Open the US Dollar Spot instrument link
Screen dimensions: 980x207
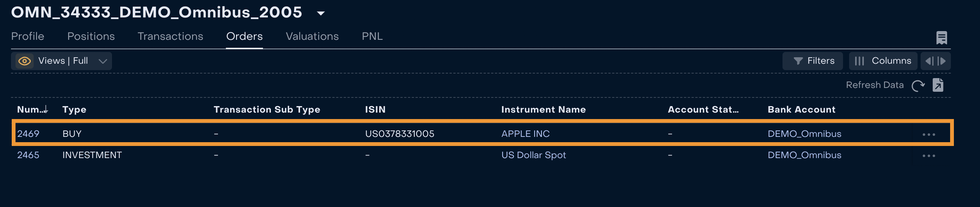click(x=534, y=155)
